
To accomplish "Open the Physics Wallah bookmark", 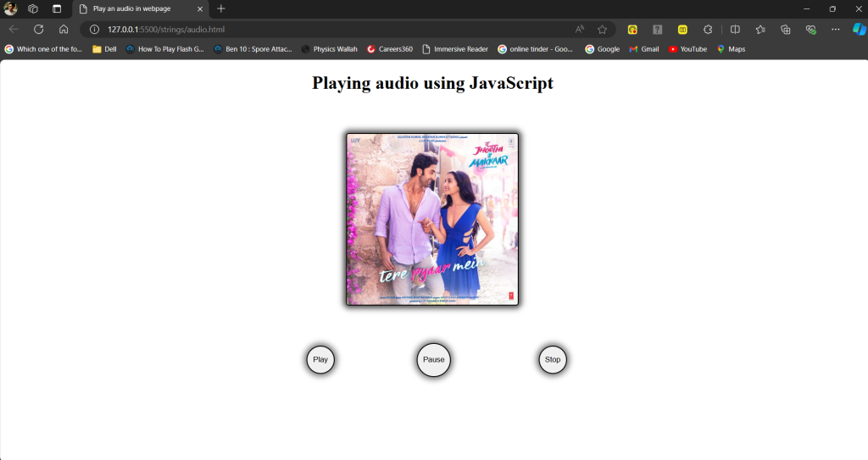I will coord(330,49).
